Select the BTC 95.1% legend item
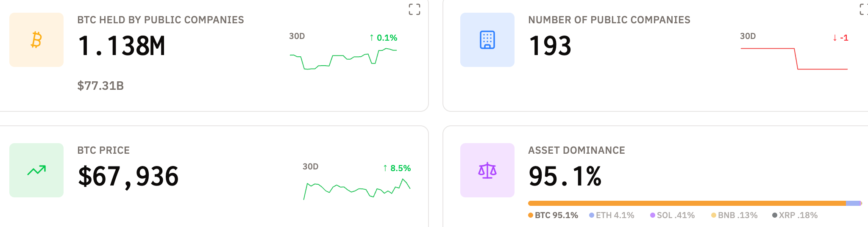868x227 pixels. (553, 215)
